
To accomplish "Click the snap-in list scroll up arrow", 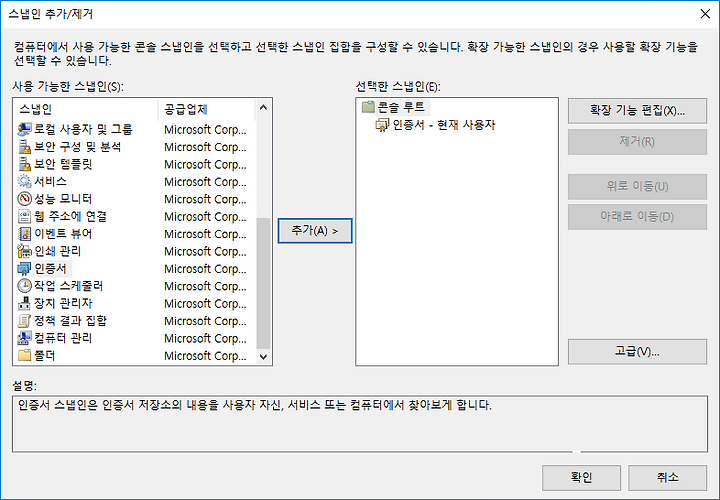I will pyautogui.click(x=263, y=107).
